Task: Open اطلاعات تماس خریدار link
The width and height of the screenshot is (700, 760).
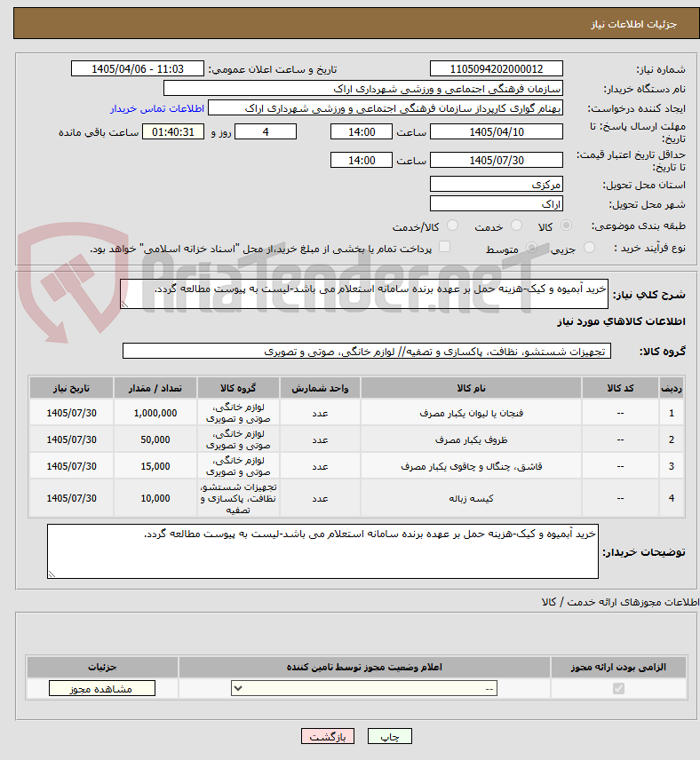Action: 156,108
